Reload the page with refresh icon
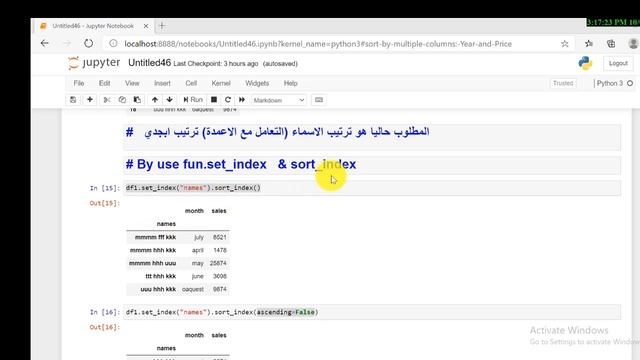Image resolution: width=640 pixels, height=360 pixels. point(88,43)
